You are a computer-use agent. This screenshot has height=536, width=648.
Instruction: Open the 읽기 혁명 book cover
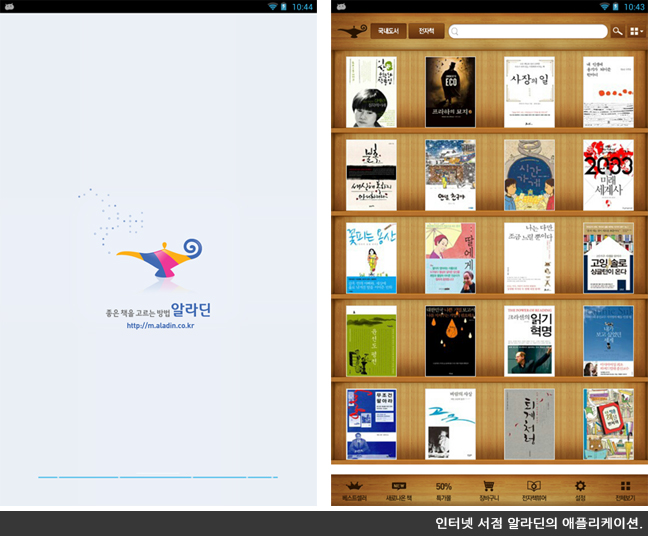pos(529,341)
